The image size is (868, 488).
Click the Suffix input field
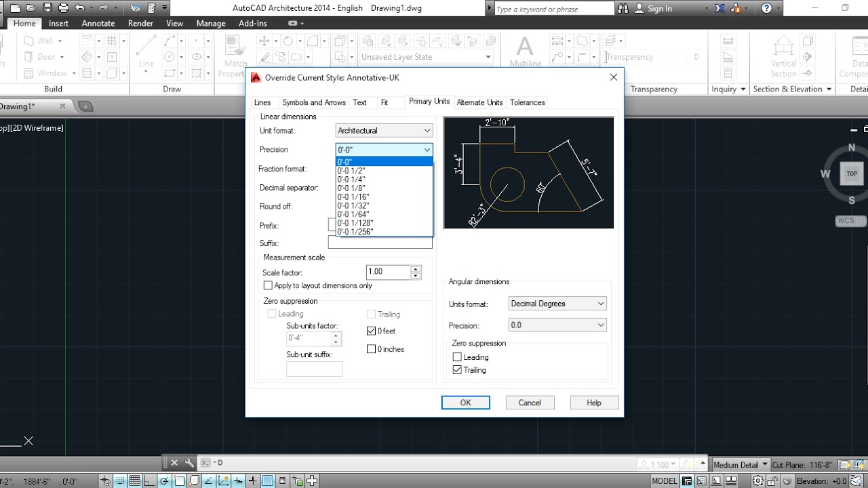(x=380, y=243)
